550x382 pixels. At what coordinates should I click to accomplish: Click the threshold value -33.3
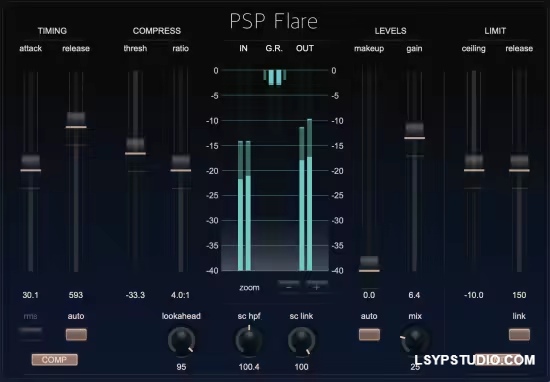[x=135, y=295]
